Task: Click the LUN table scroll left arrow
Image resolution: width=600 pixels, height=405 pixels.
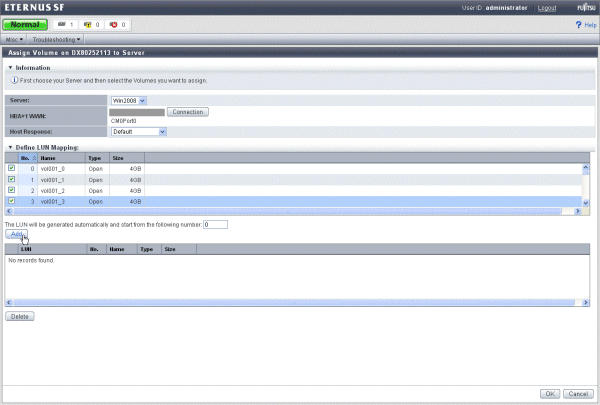Action: pos(9,302)
